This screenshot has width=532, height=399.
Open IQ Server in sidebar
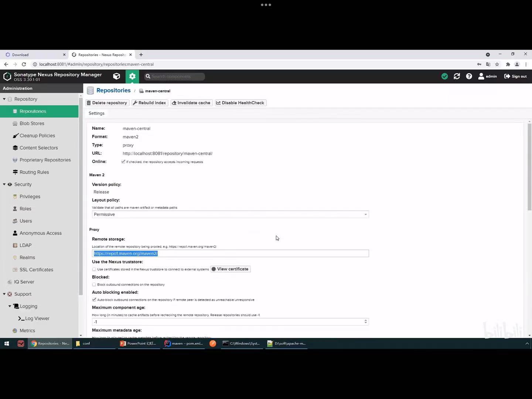tap(24, 282)
